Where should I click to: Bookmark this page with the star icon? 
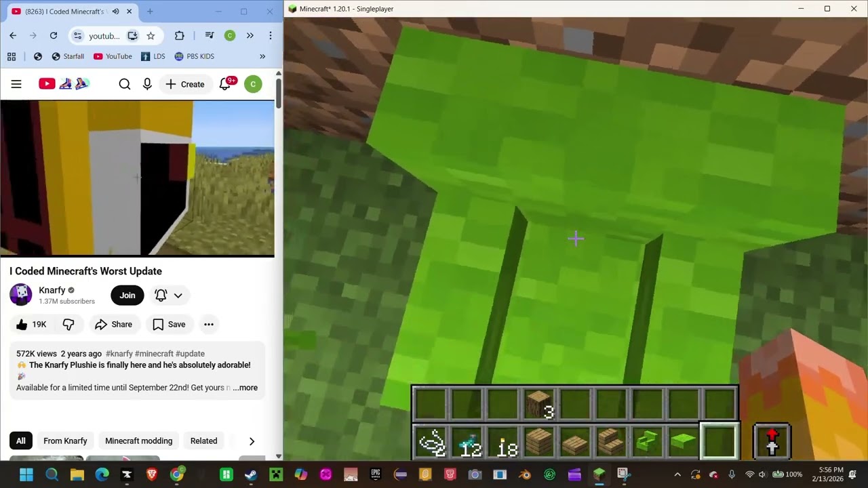pyautogui.click(x=151, y=36)
